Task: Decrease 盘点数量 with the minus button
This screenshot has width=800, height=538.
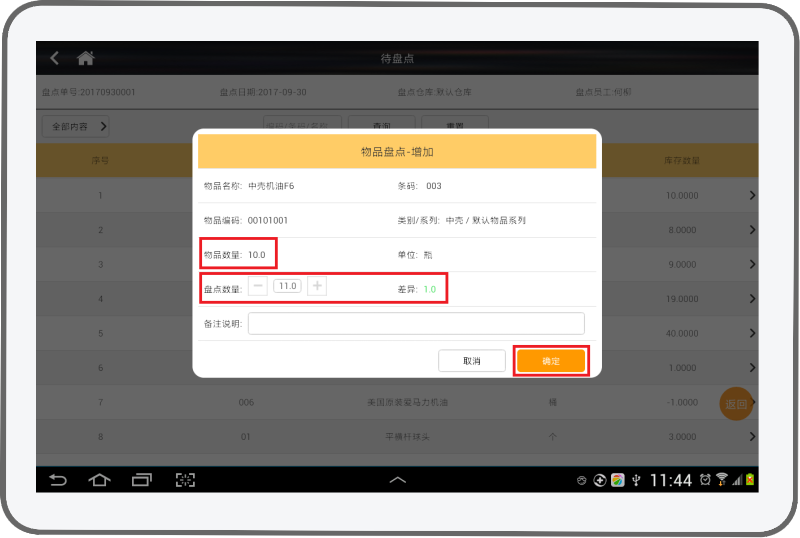Action: [x=258, y=286]
